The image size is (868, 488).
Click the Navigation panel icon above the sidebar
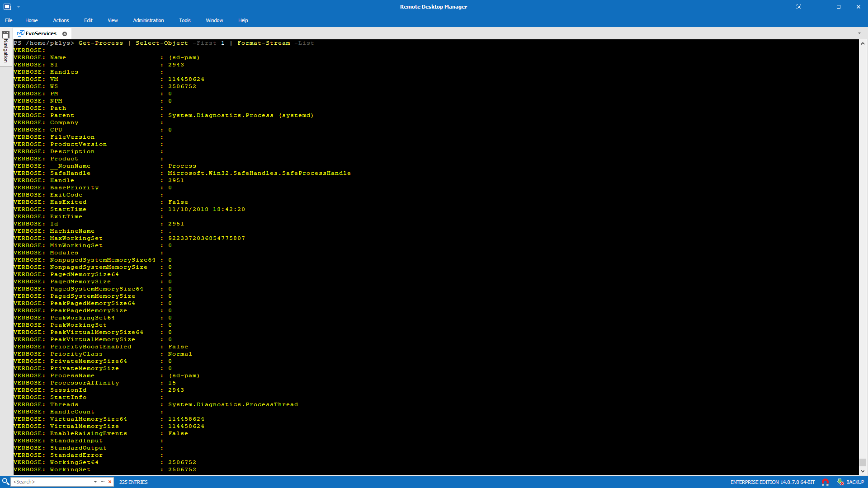click(x=6, y=35)
